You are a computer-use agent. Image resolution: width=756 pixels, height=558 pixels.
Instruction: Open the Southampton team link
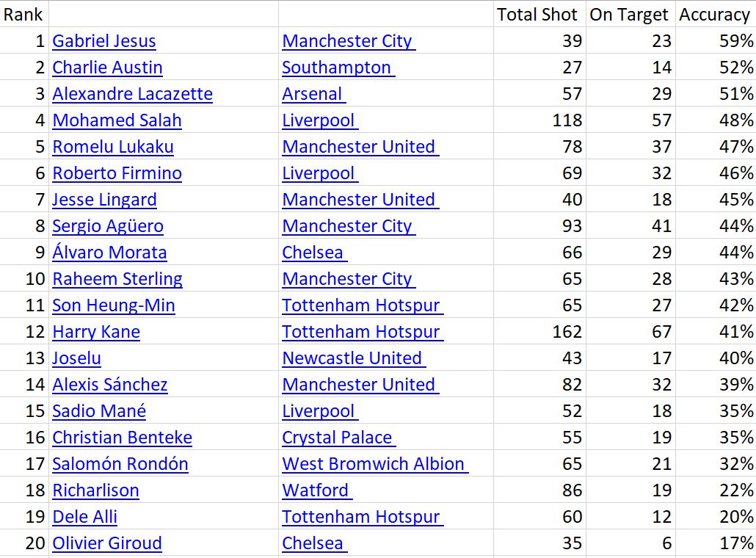click(x=337, y=68)
